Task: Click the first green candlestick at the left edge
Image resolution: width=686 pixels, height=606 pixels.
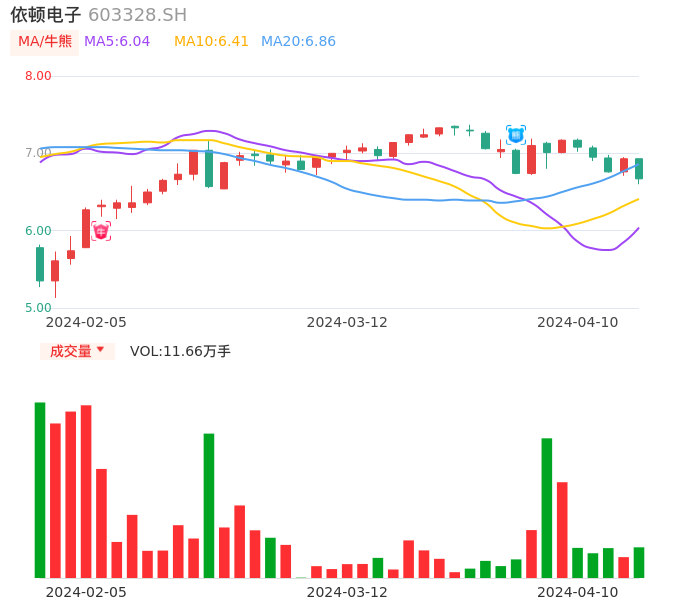Action: coord(40,264)
